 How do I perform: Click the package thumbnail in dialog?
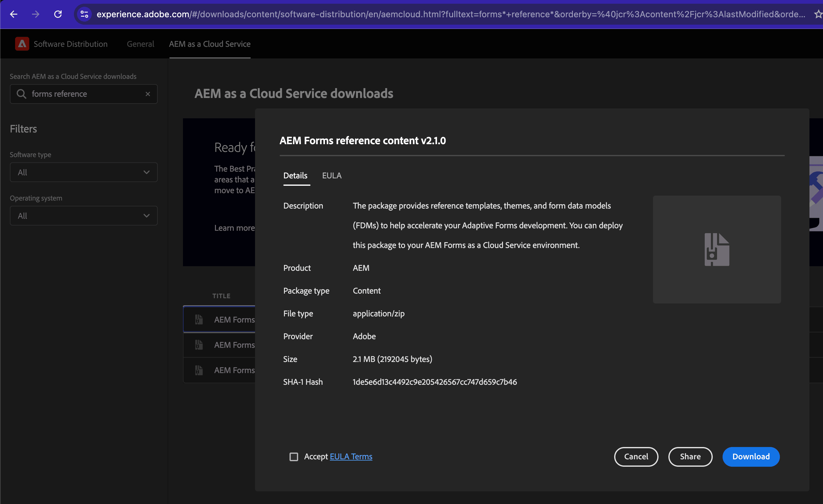point(717,250)
